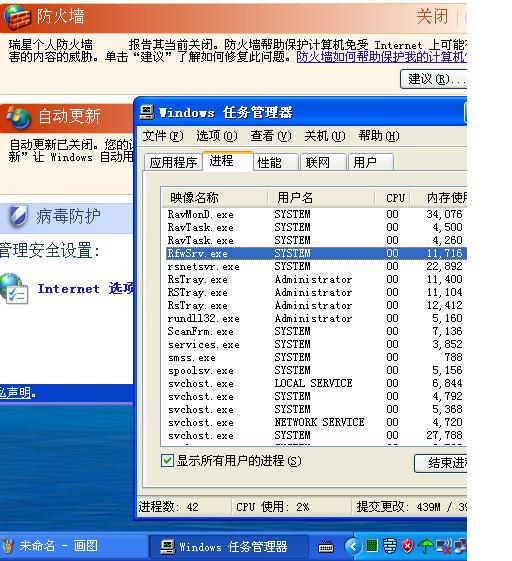The height and width of the screenshot is (561, 512).
Task: Click the keyboard language bar icon in taskbar
Action: tap(326, 547)
